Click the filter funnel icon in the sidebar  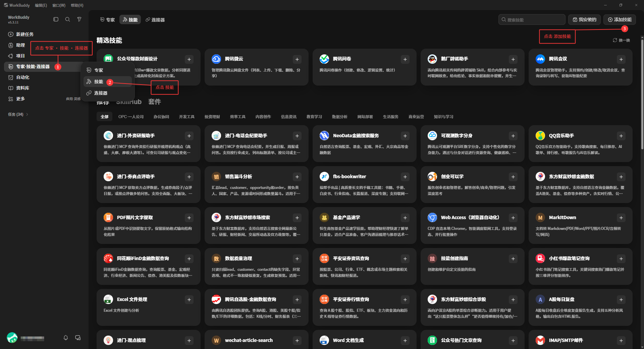[x=79, y=19]
